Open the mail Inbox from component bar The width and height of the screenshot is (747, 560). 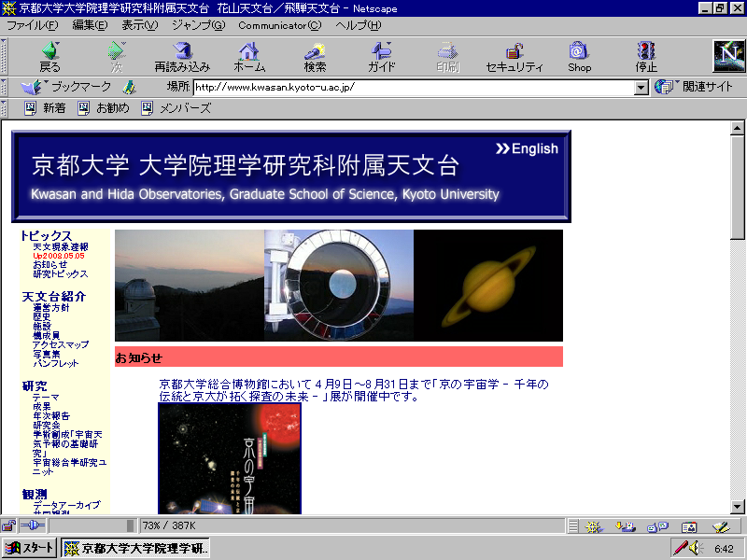pos(625,526)
